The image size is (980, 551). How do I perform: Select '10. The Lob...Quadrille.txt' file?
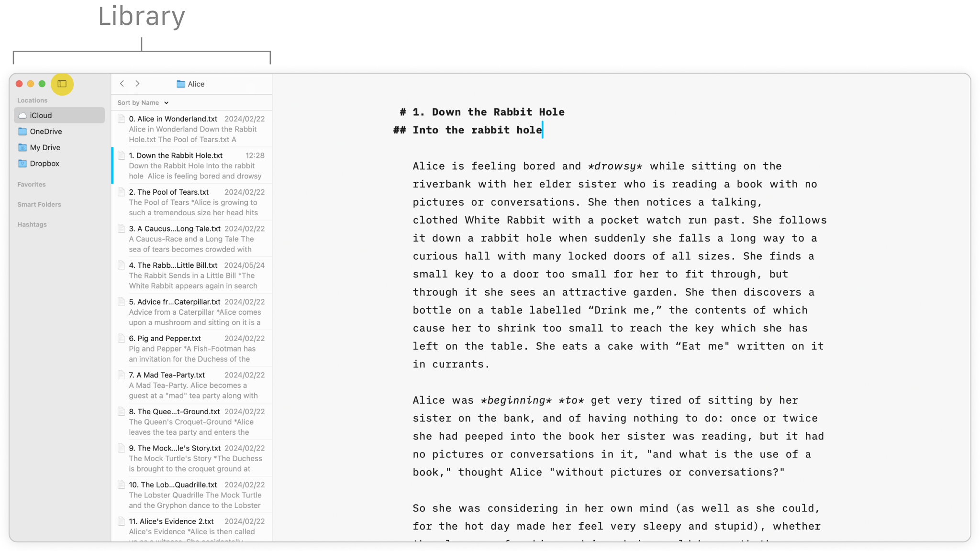173,485
